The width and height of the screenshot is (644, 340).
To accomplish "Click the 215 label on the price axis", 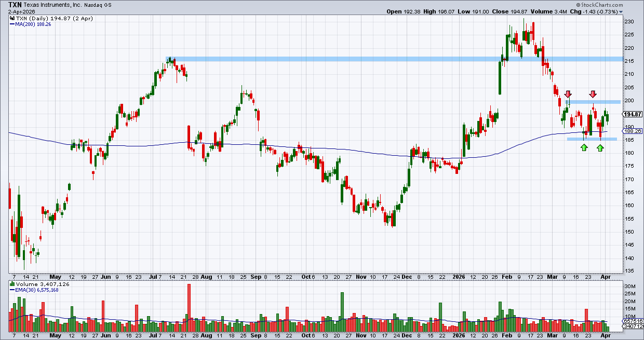I will tap(629, 61).
